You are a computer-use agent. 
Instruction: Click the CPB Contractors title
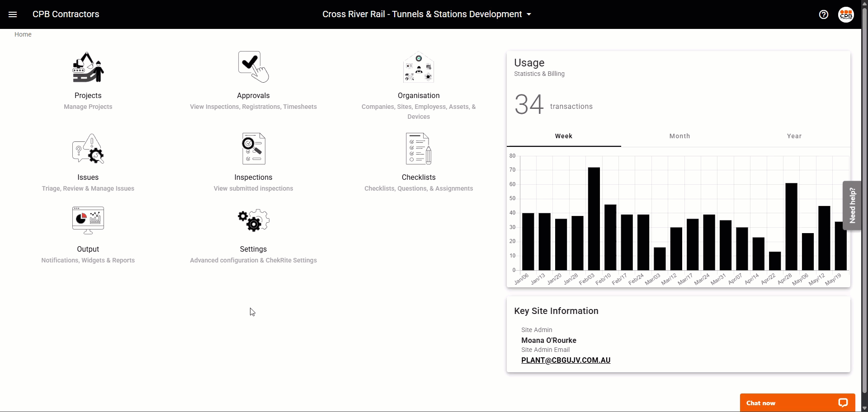pos(66,14)
